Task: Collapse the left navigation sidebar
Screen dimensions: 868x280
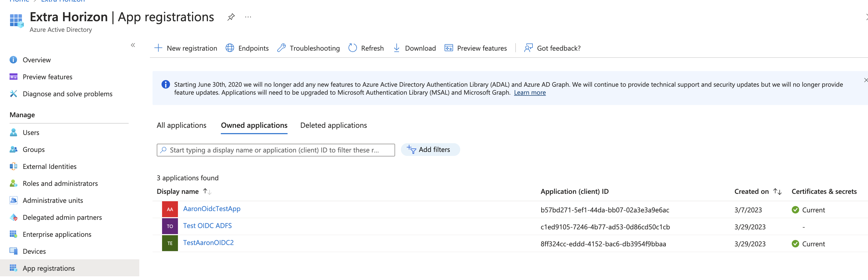Action: pos(133,45)
